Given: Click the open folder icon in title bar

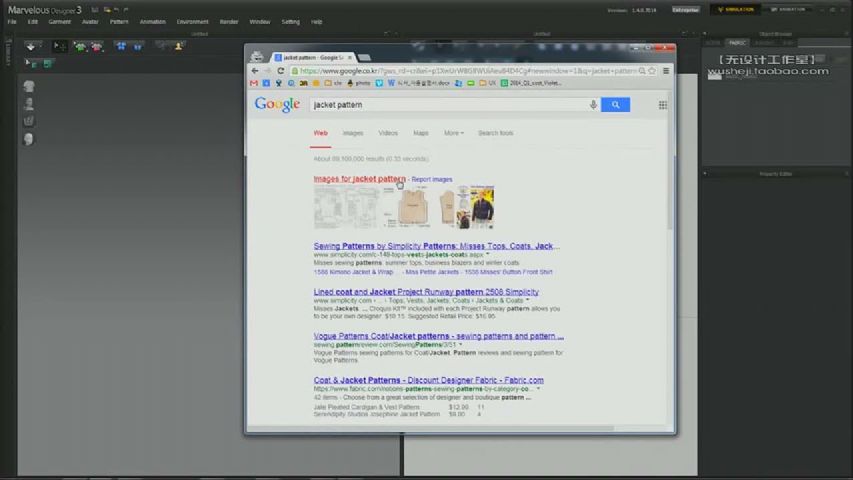Looking at the screenshot, I should pos(107,10).
